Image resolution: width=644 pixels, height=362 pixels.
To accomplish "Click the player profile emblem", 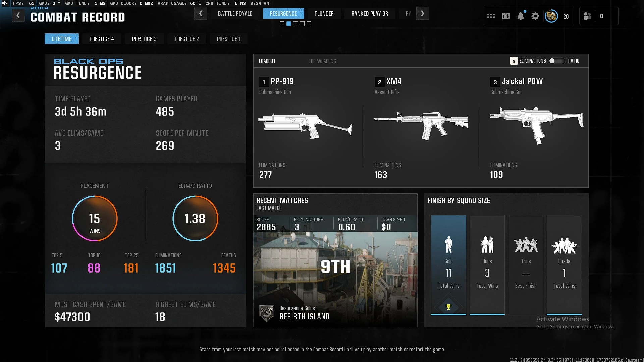I will (551, 16).
